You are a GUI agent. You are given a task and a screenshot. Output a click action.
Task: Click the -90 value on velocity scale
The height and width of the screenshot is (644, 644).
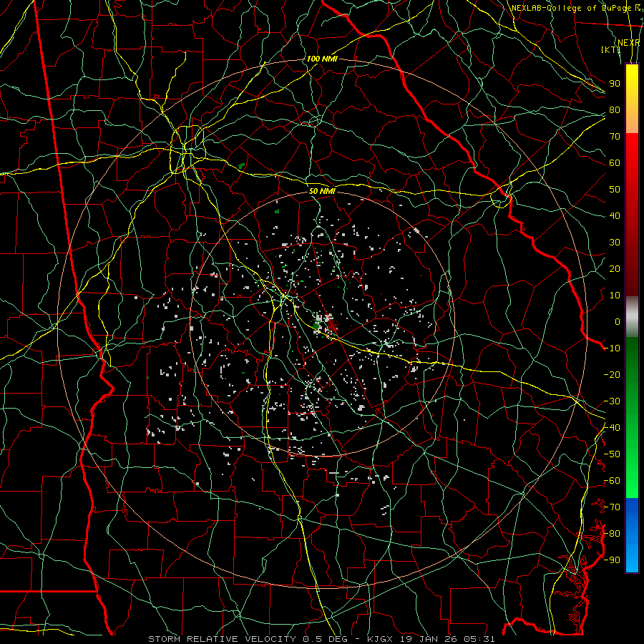click(x=612, y=560)
